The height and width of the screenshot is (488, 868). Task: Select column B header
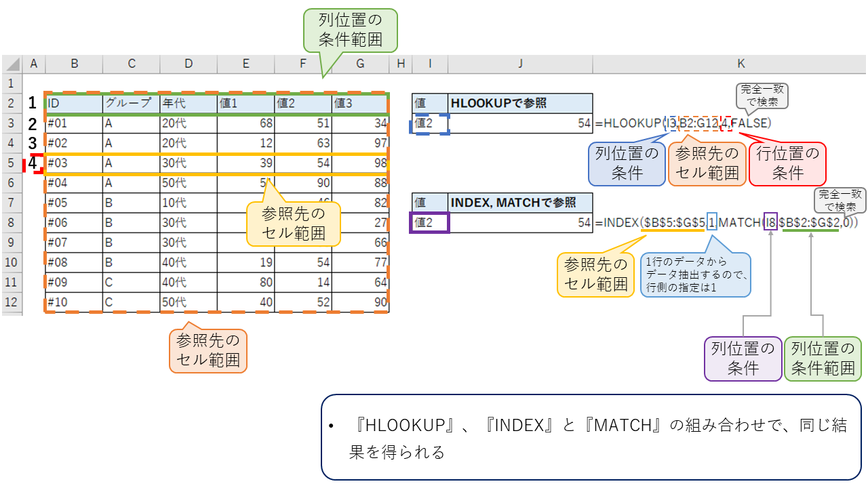(74, 64)
